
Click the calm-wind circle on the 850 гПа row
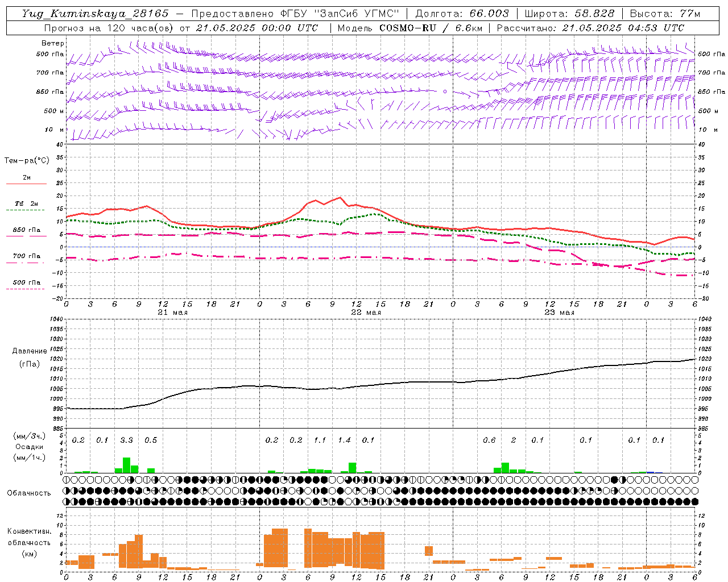pyautogui.click(x=445, y=91)
